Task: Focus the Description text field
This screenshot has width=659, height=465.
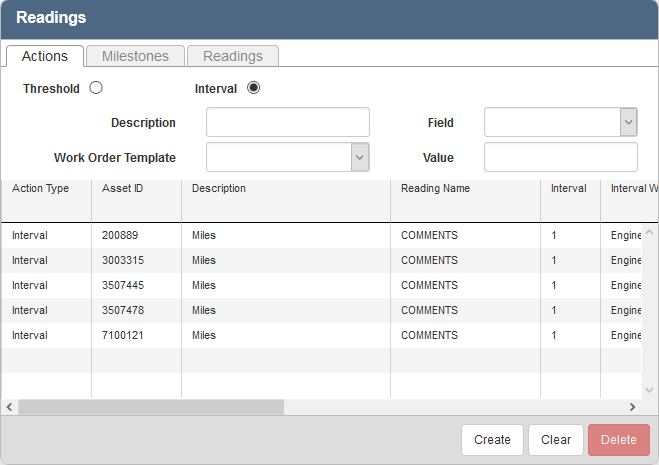Action: 287,122
